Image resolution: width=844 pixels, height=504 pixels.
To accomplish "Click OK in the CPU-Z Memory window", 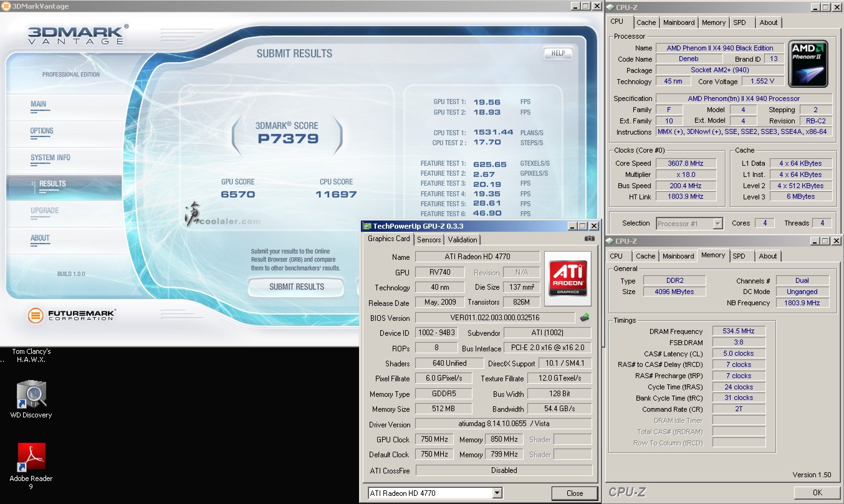I will coord(817,492).
